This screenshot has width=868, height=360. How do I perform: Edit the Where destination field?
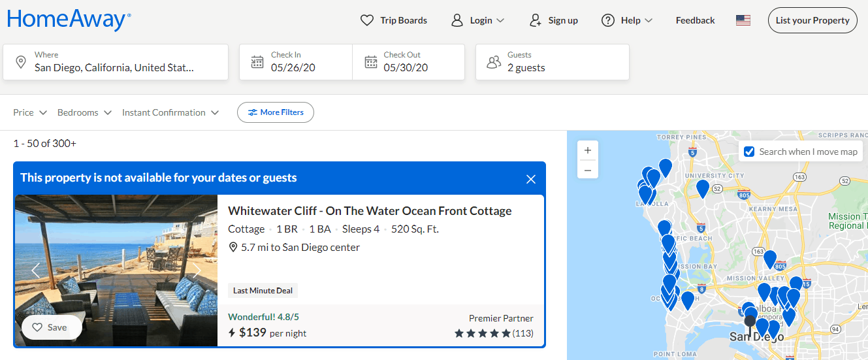116,62
